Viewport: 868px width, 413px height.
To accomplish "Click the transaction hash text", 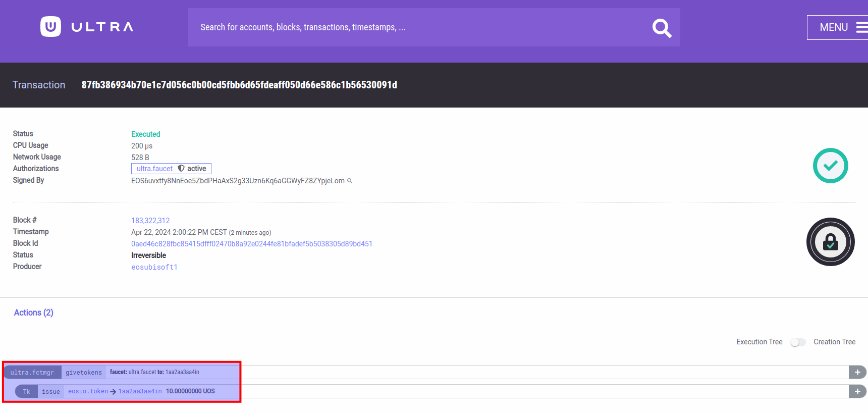I will (239, 85).
